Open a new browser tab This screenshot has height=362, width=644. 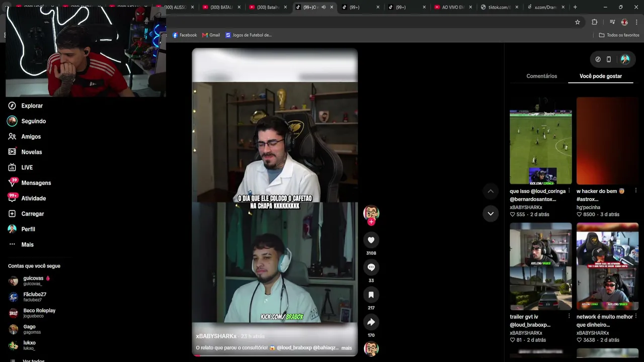pos(575,7)
